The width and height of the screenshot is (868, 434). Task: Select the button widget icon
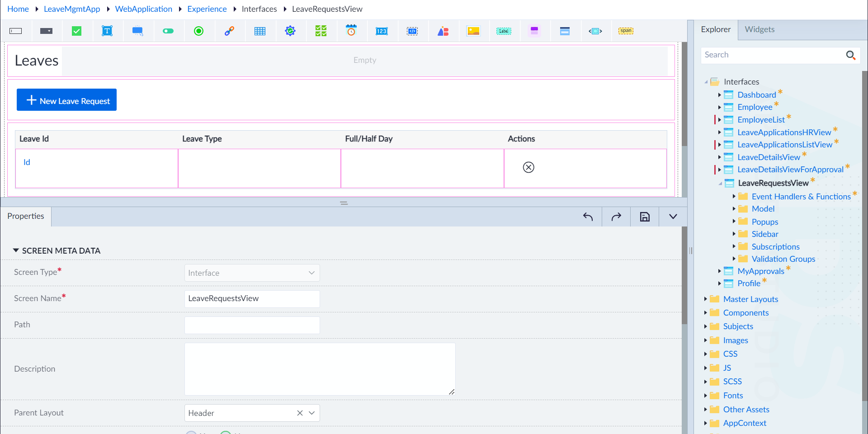pyautogui.click(x=138, y=31)
